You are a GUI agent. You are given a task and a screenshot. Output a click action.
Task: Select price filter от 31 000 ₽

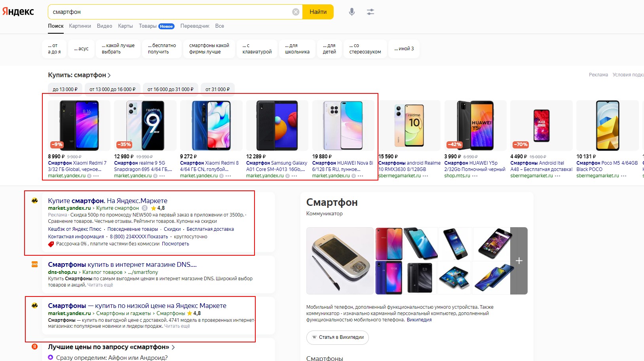coord(217,89)
